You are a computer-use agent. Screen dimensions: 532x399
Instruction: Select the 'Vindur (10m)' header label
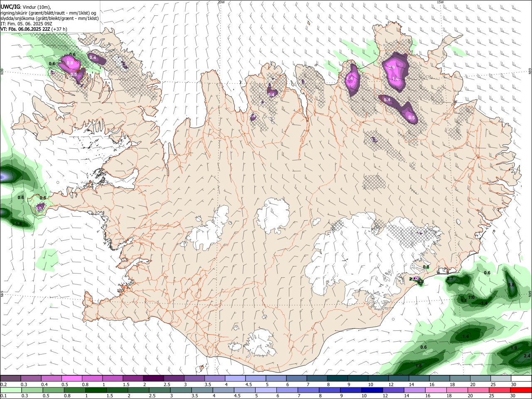click(x=37, y=6)
